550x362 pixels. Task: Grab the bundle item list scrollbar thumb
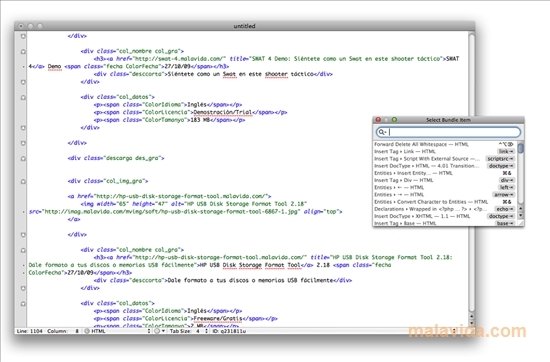(x=521, y=148)
